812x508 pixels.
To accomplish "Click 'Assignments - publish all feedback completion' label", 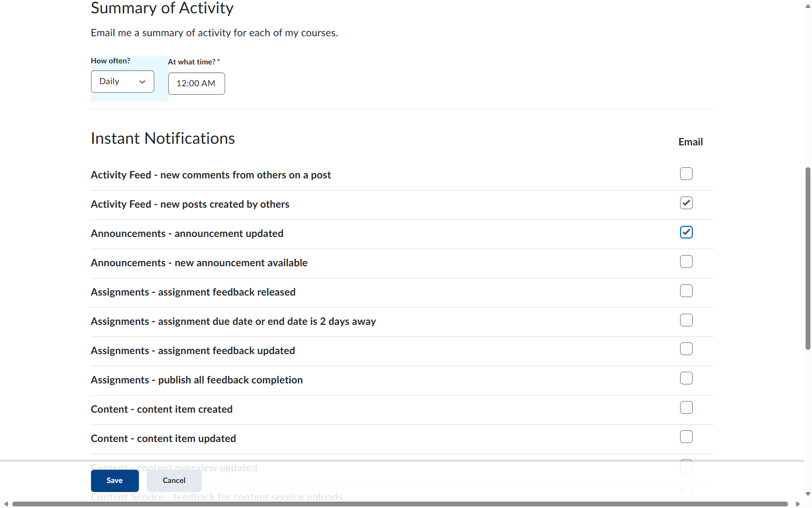I will click(197, 380).
